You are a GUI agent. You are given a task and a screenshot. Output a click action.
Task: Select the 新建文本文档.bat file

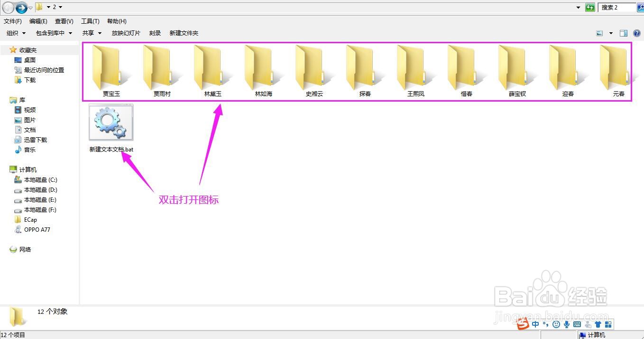[111, 129]
